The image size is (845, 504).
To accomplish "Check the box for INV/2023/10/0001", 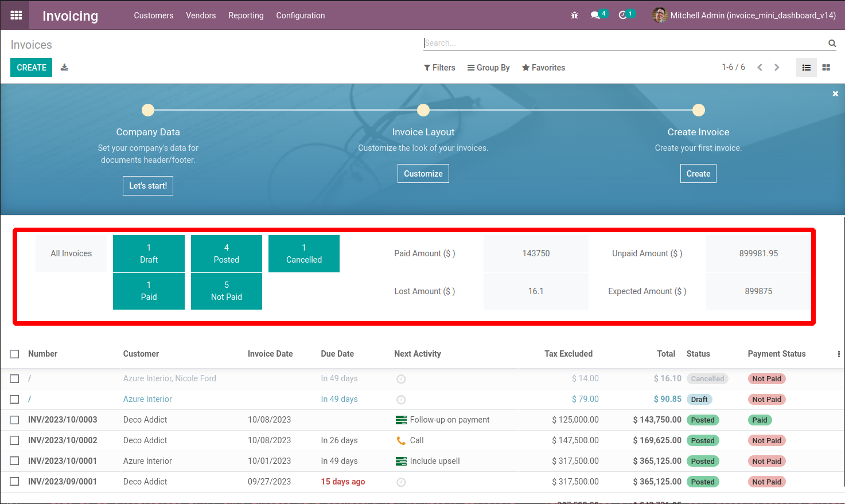I will tap(14, 462).
